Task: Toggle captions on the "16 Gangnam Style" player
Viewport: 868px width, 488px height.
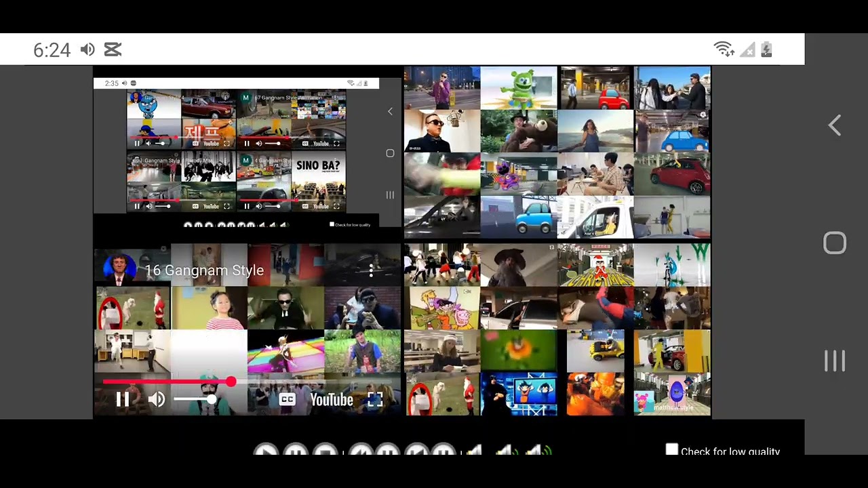Action: tap(287, 400)
